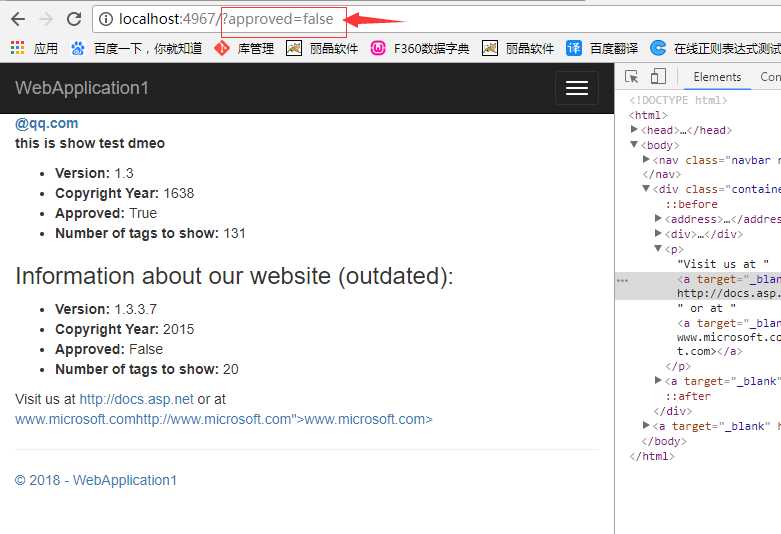Open the 百度翻译 bookmark
Viewport: 781px width, 534px height.
coord(602,48)
